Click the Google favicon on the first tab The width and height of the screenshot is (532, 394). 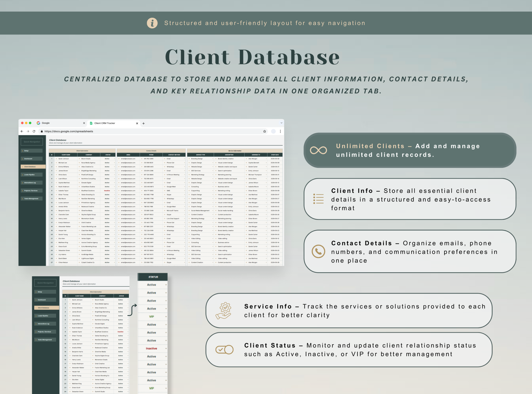pos(38,123)
